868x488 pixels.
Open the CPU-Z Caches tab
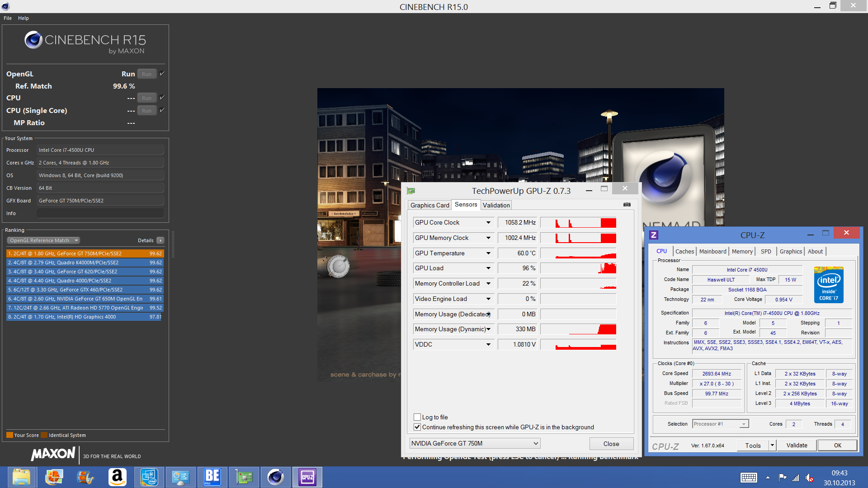[684, 251]
